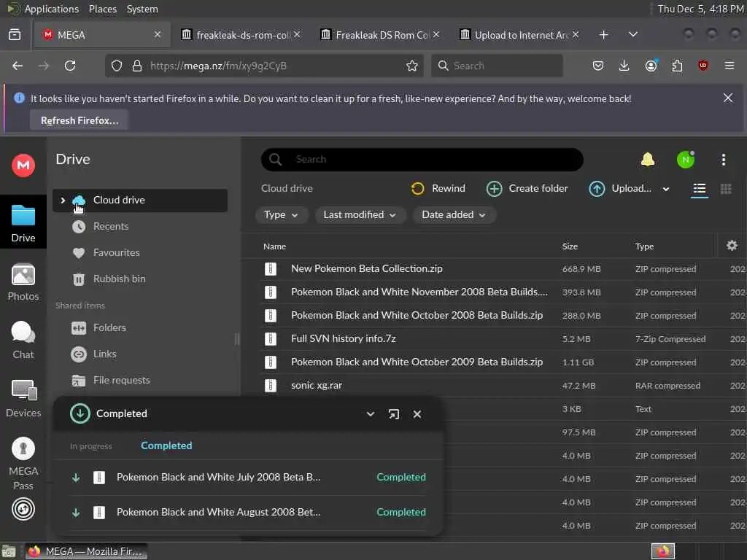Select the MEGA browser tab
Image resolution: width=747 pixels, height=560 pixels.
pos(102,35)
